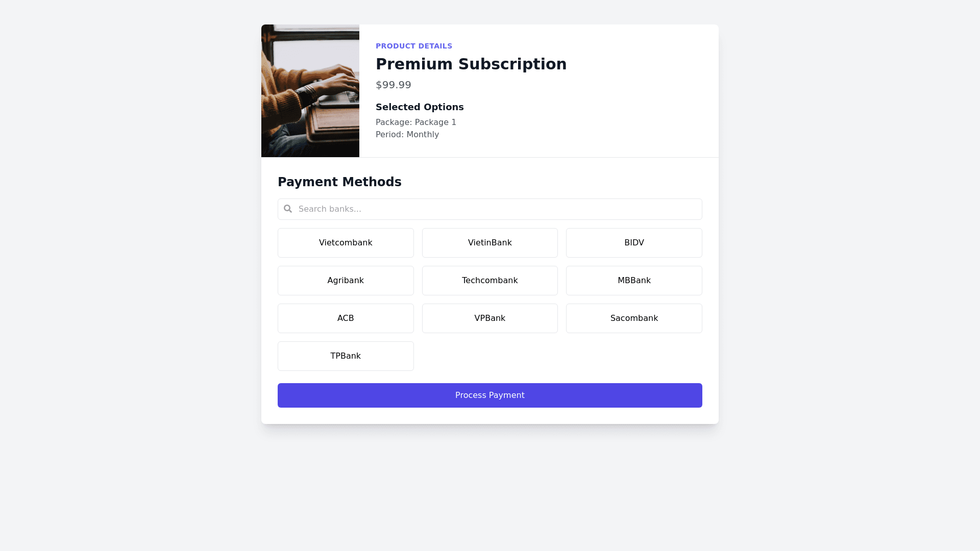Select BIDV bank
Image resolution: width=980 pixels, height=551 pixels.
(x=634, y=243)
